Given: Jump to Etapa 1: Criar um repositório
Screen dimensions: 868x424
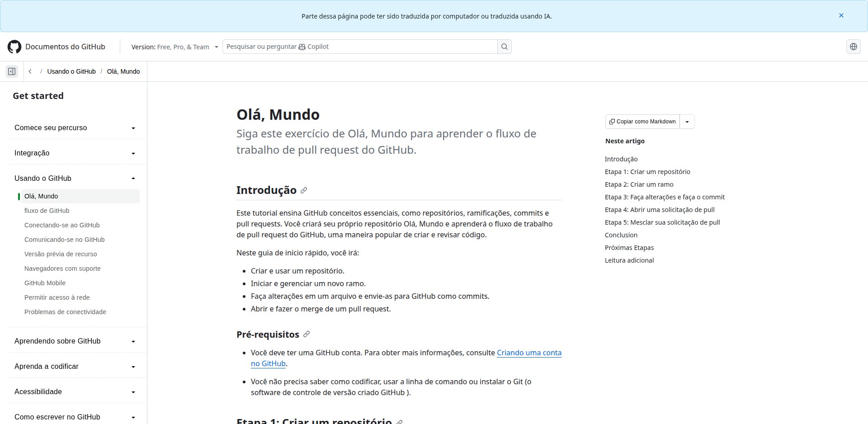Looking at the screenshot, I should click(647, 172).
